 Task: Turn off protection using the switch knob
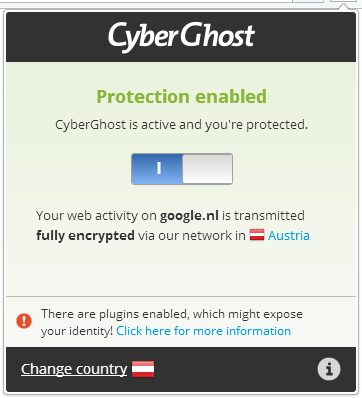(x=207, y=169)
